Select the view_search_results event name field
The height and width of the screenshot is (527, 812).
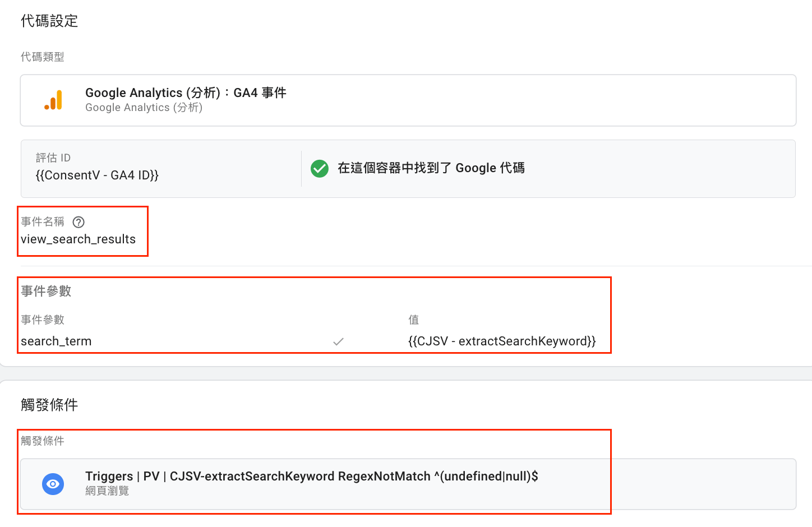78,239
